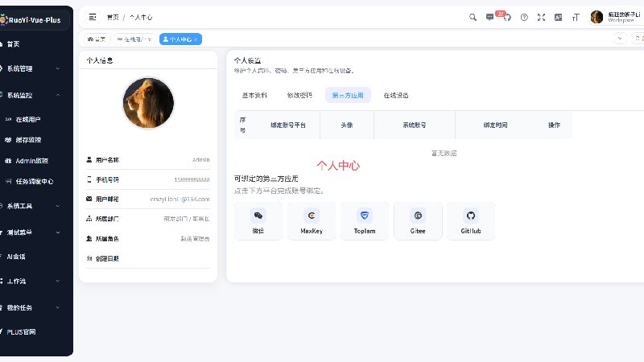The width and height of the screenshot is (644, 362).
Task: Click the admin user name value
Action: pos(200,159)
